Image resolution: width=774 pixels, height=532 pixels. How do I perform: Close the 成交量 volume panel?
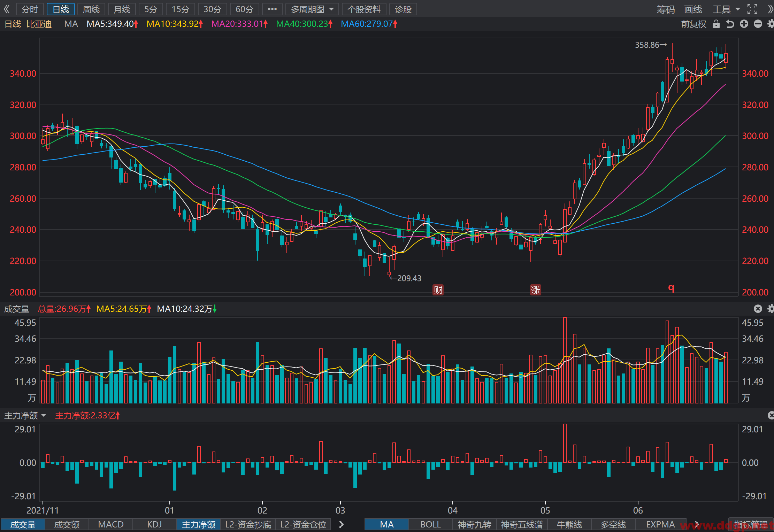coord(758,309)
